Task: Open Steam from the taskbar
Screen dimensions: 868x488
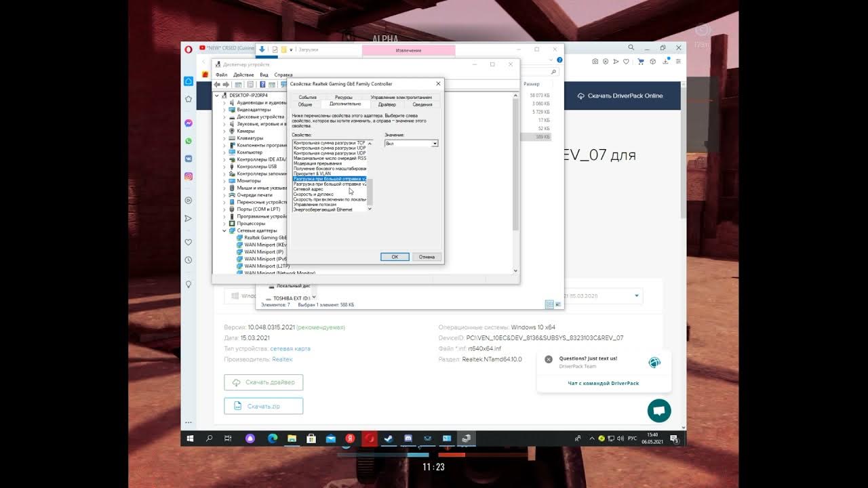Action: (x=389, y=439)
